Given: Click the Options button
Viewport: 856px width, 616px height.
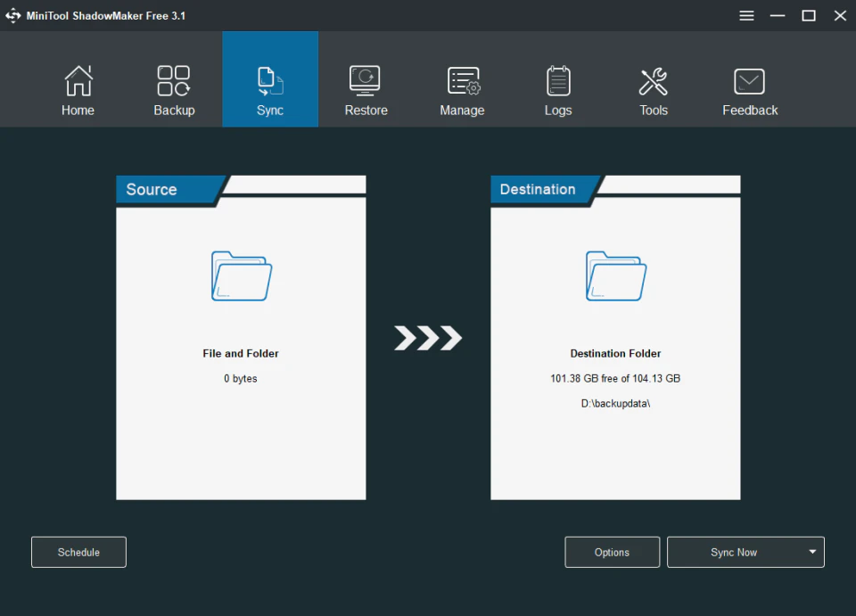Looking at the screenshot, I should tap(612, 552).
